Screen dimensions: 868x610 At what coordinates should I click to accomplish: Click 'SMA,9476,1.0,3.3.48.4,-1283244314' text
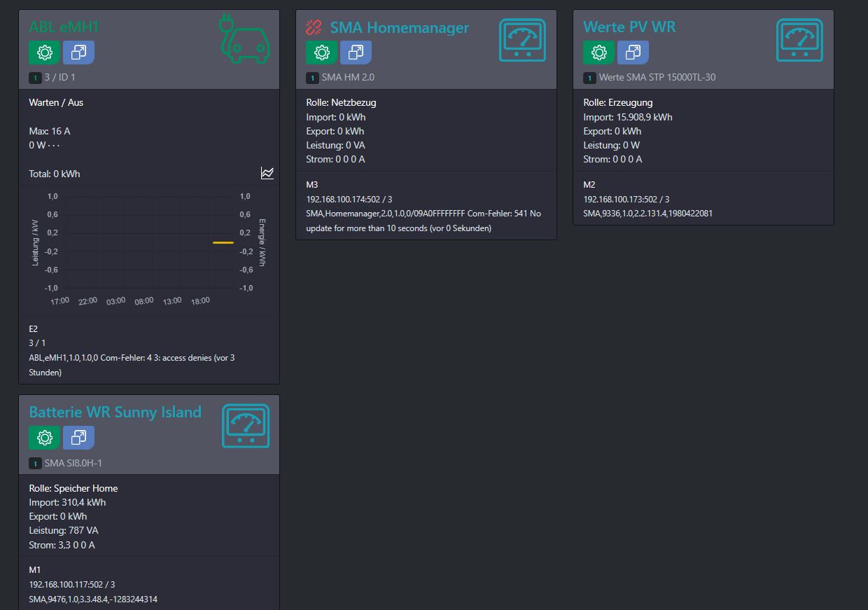[93, 599]
